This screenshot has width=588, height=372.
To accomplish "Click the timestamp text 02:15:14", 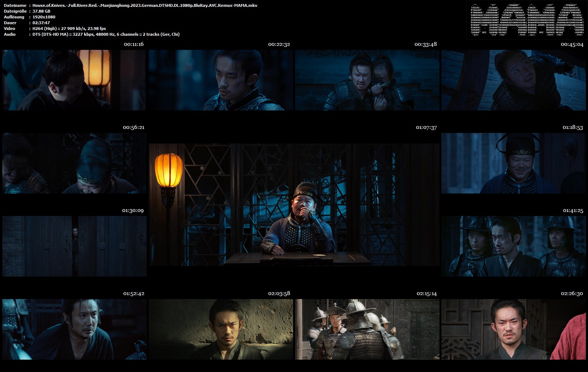I will pos(426,293).
